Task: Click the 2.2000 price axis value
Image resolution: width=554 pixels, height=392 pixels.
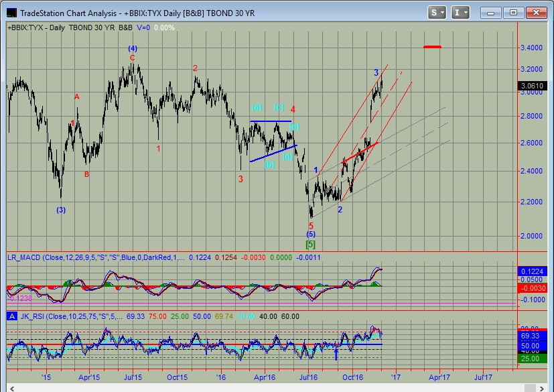Action: (531, 202)
